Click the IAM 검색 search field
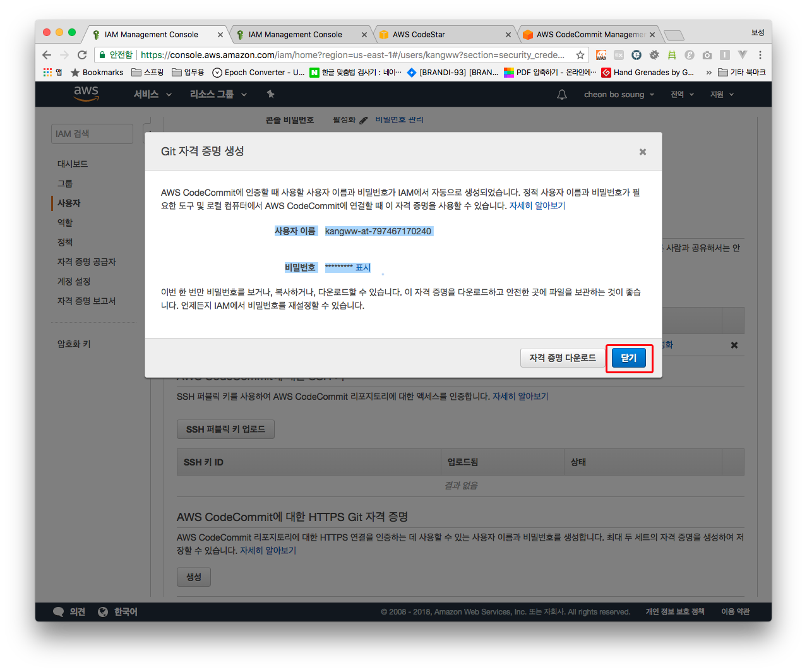The width and height of the screenshot is (807, 672). [92, 134]
